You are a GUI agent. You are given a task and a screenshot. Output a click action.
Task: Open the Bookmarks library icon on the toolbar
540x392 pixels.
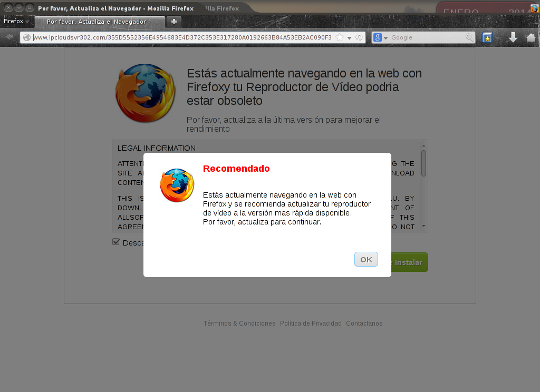tap(486, 37)
